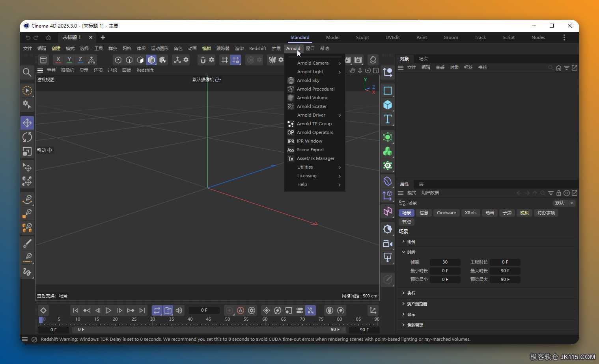Toggle loop playback mode
The image size is (599, 364).
[x=157, y=310]
